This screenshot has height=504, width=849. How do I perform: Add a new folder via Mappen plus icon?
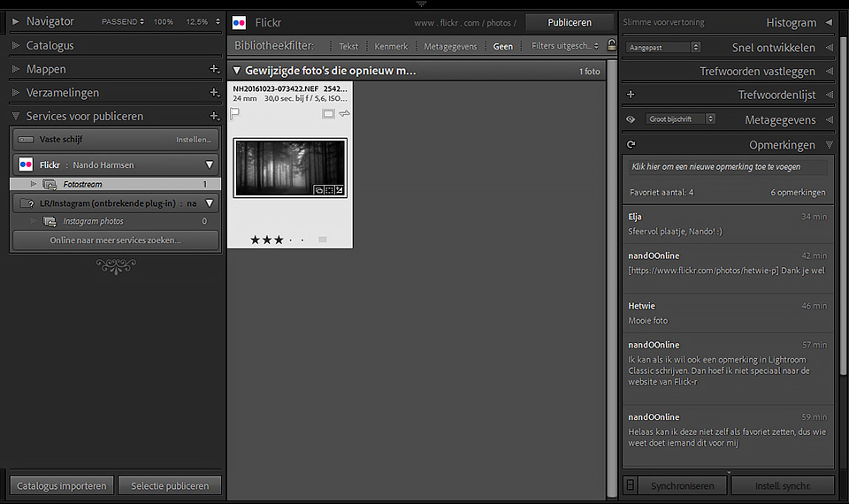(x=214, y=69)
